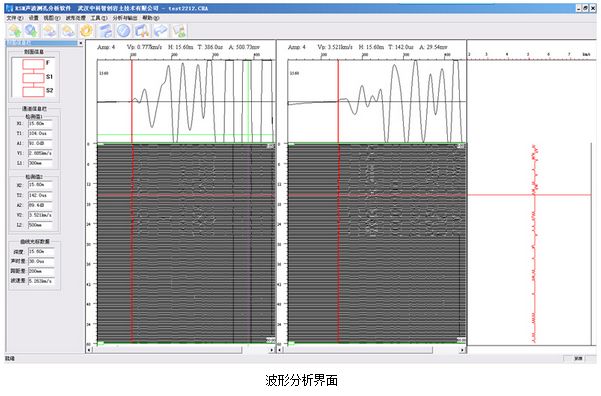Open the 工具 menu
This screenshot has width=601, height=396.
click(99, 18)
